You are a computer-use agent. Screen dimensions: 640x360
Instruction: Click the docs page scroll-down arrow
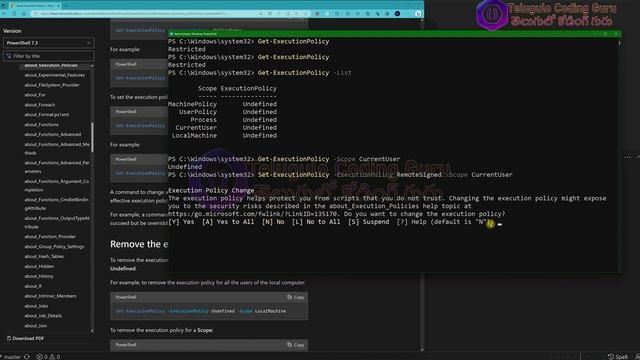pyautogui.click(x=422, y=349)
